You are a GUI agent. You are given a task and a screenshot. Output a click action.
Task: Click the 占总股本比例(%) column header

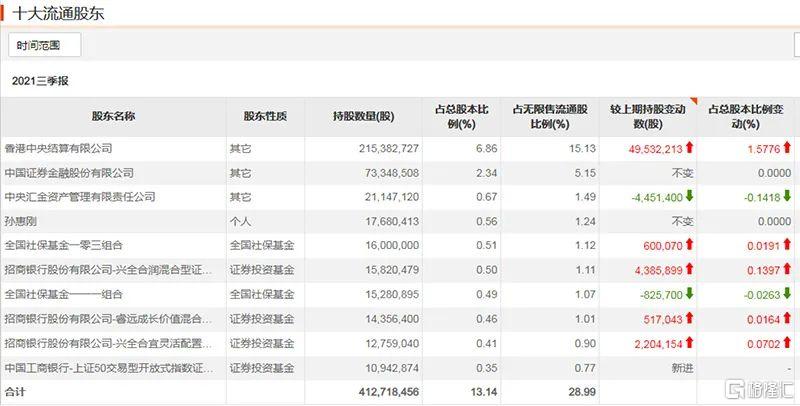pyautogui.click(x=462, y=117)
